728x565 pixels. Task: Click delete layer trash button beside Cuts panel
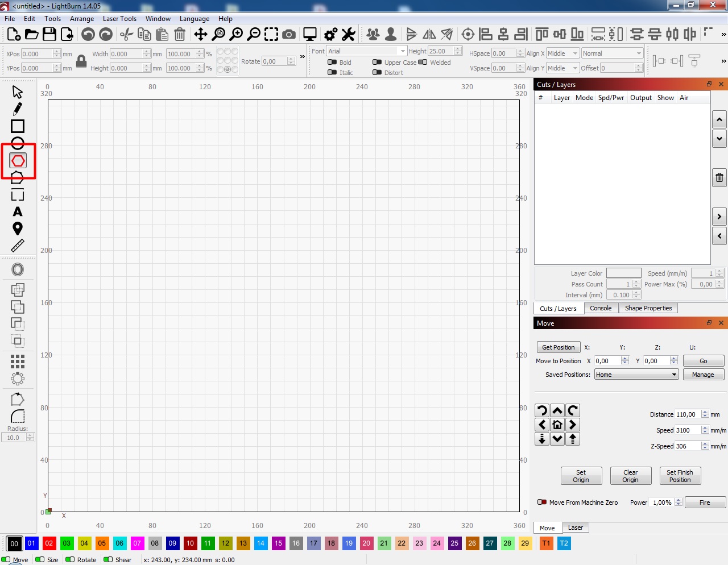[x=719, y=178]
